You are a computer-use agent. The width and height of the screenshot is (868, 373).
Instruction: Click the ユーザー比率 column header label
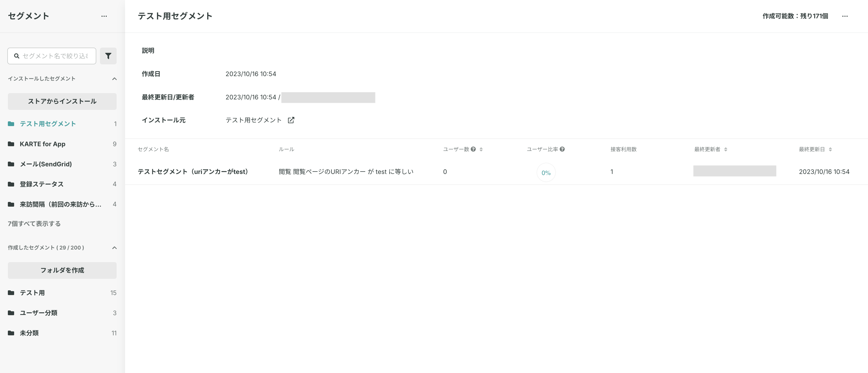click(542, 149)
